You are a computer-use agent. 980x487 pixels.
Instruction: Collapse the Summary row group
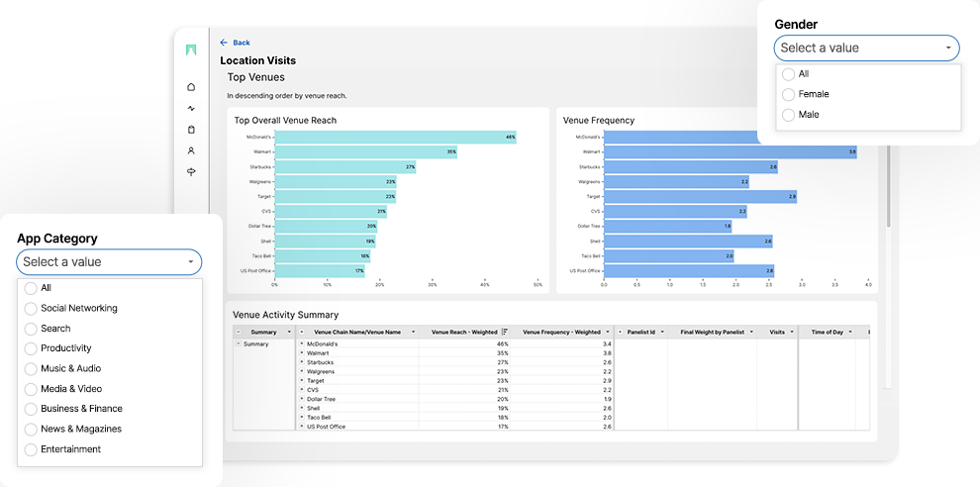click(239, 343)
